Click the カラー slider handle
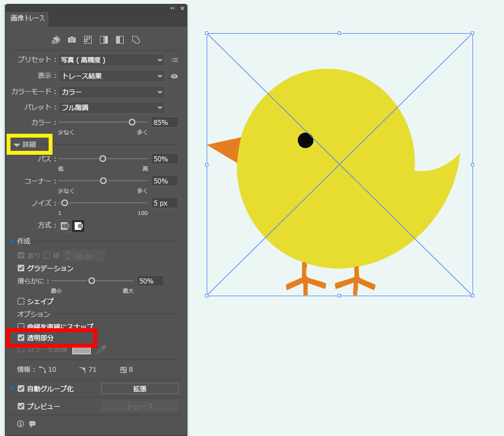Image resolution: width=504 pixels, height=436 pixels. [132, 122]
